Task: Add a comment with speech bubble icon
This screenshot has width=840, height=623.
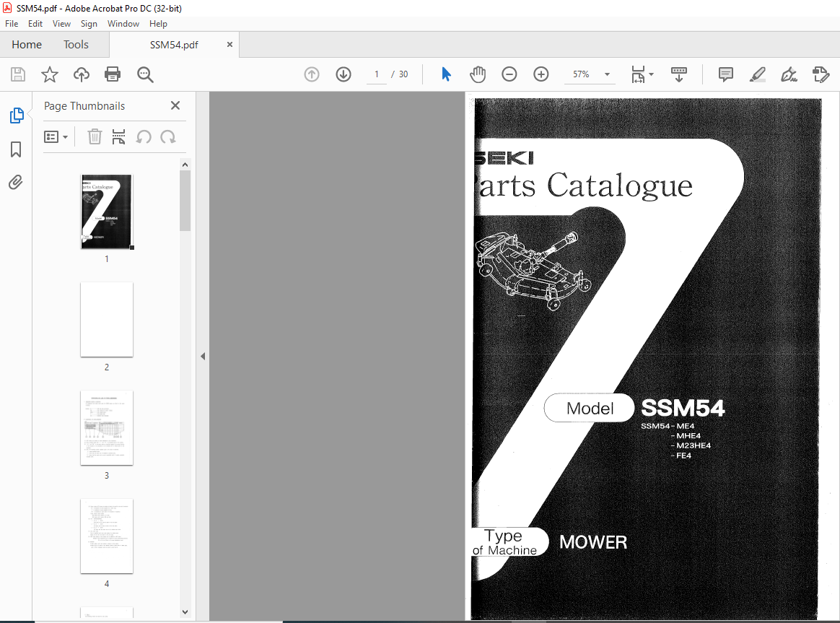Action: 726,74
